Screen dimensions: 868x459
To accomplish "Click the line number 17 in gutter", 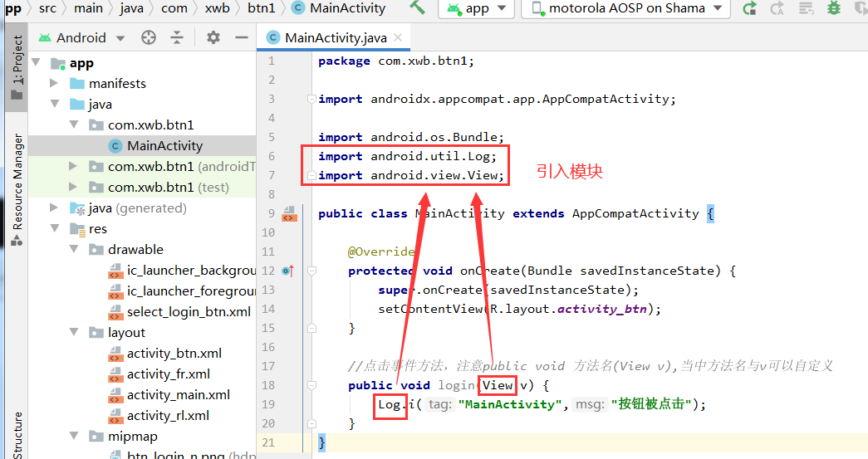I will pyautogui.click(x=268, y=366).
